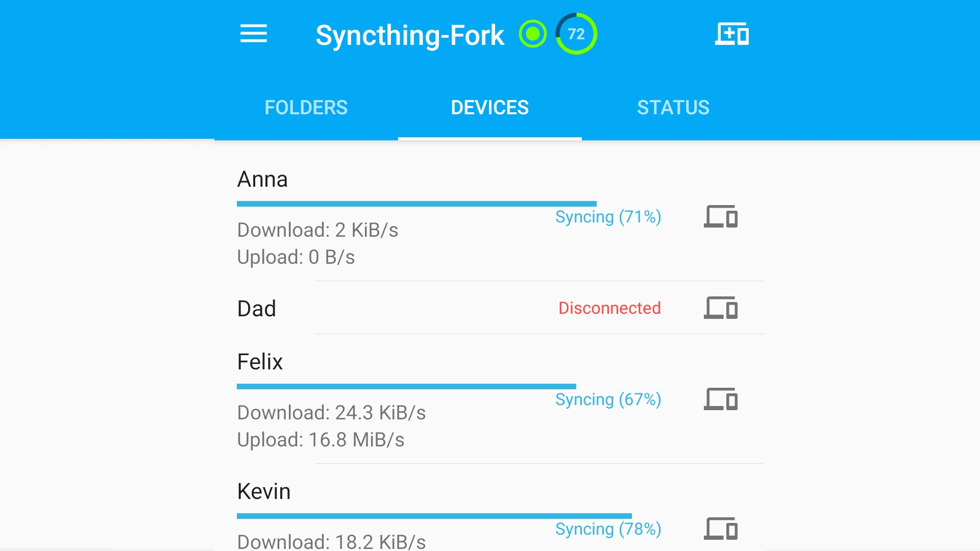
Task: Tap the device icon next to Dad
Action: (721, 308)
